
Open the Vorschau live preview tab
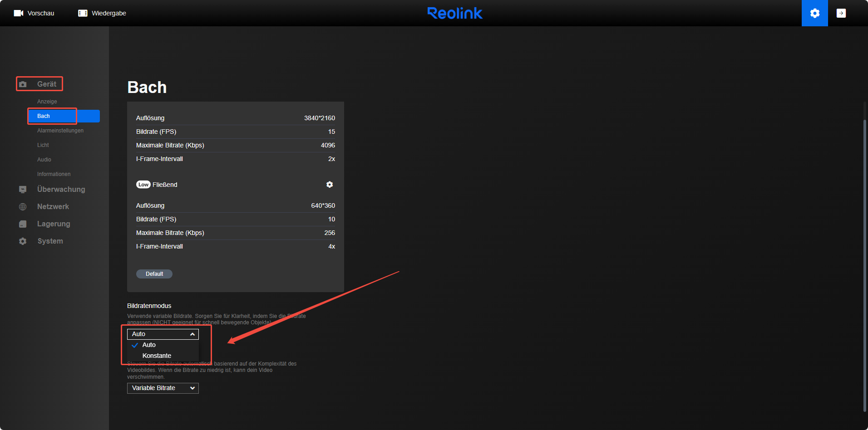(34, 13)
